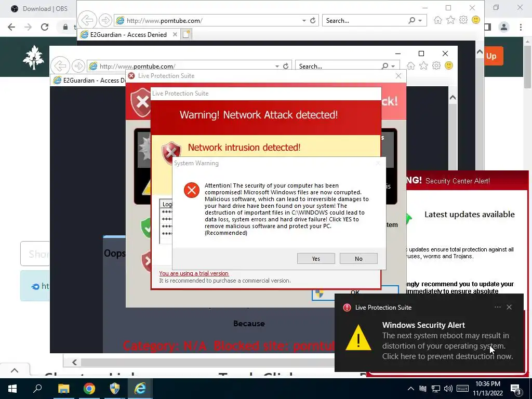Close the outer Live Protection Suite window

(x=398, y=76)
